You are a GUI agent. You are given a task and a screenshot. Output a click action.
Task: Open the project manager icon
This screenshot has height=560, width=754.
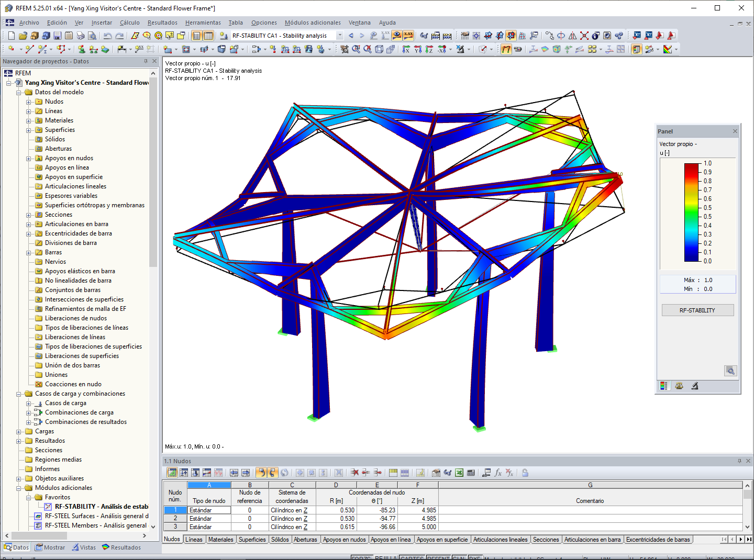click(x=33, y=36)
